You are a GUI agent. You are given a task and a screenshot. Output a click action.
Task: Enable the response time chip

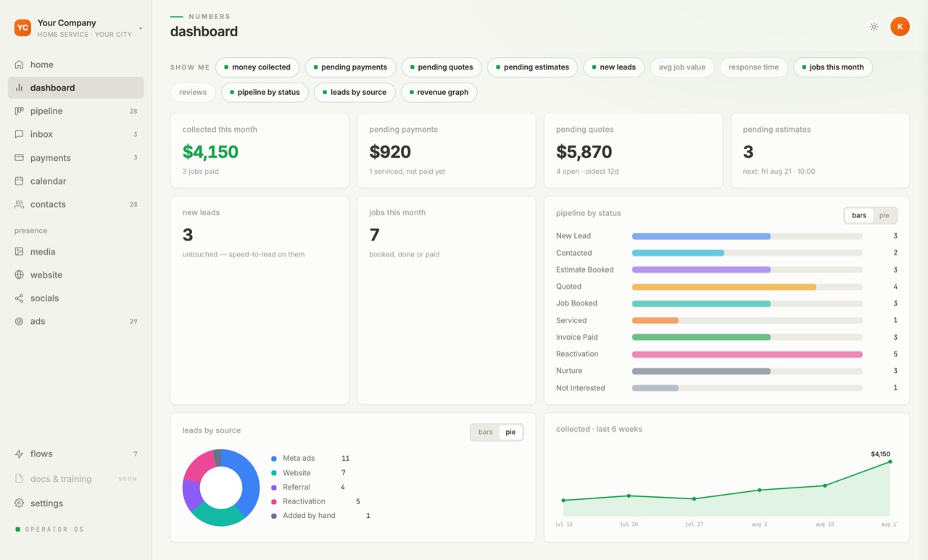753,67
